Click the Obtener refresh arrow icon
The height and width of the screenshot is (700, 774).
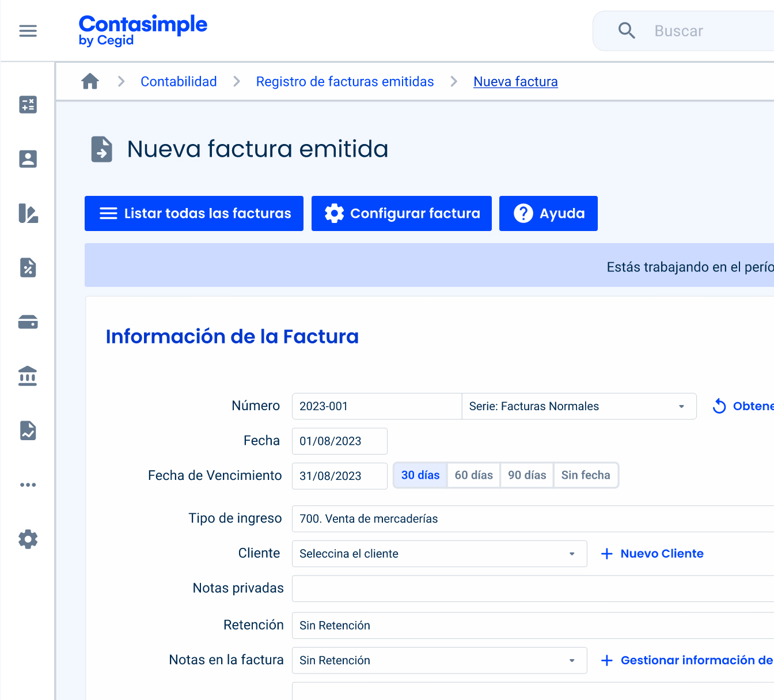[x=719, y=406]
